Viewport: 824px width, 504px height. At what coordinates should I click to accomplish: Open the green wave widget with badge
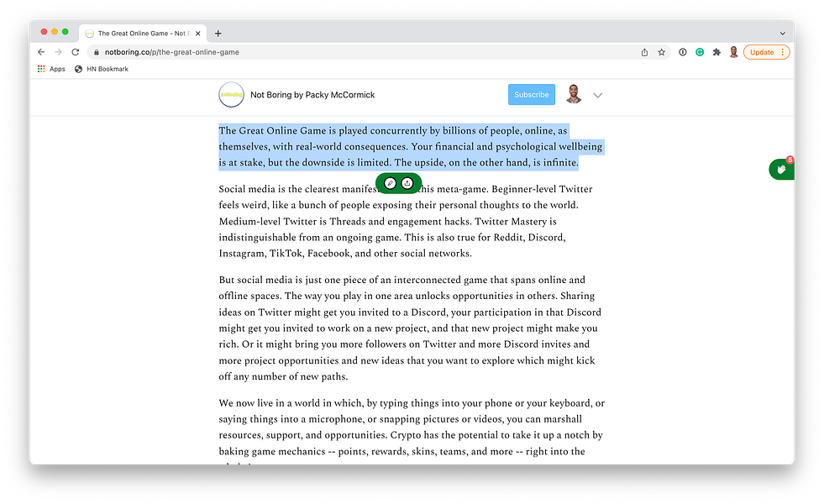[x=782, y=169]
